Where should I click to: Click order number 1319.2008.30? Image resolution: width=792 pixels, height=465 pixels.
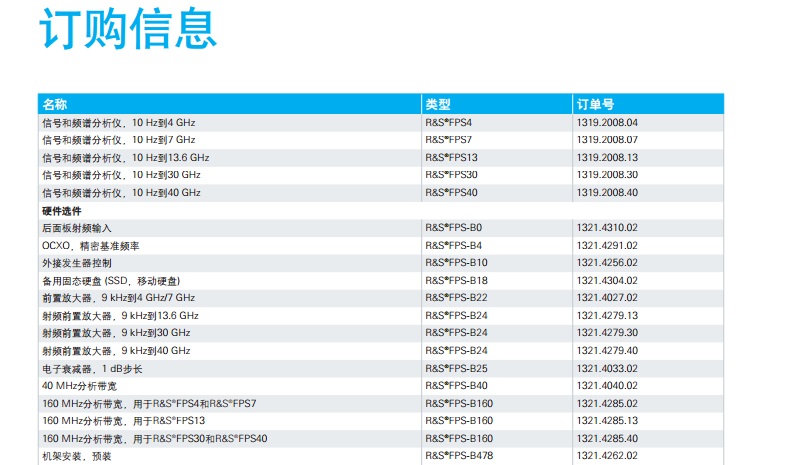coord(607,175)
